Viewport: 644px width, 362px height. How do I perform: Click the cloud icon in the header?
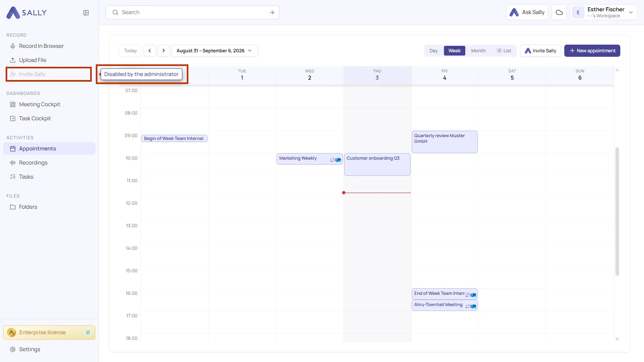pos(559,12)
